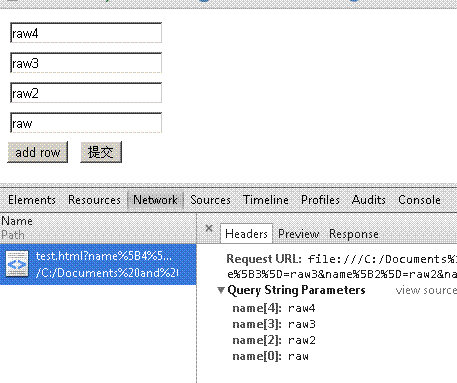This screenshot has height=383, width=457.
Task: Click the raw2 text input field
Action: 86,93
